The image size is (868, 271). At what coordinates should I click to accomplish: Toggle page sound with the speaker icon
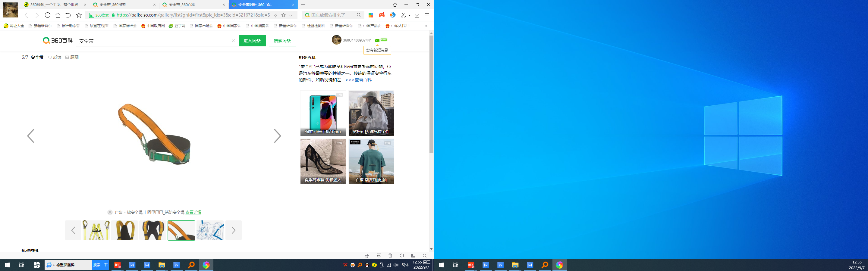(402, 256)
